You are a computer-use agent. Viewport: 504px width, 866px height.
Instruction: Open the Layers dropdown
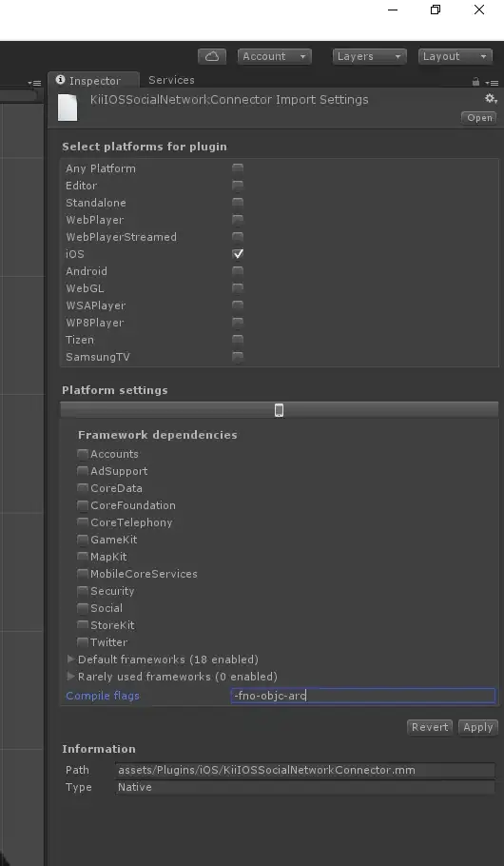click(x=369, y=56)
